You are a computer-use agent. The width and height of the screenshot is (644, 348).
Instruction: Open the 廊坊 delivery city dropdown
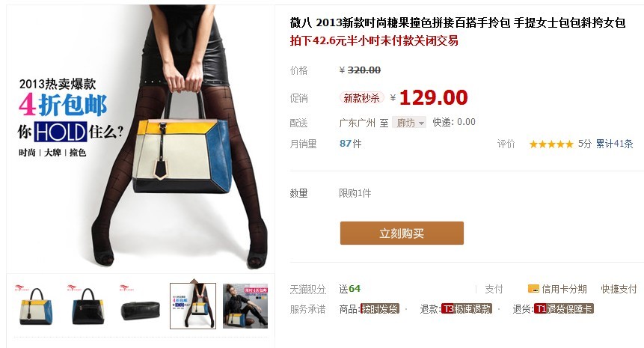coord(409,123)
